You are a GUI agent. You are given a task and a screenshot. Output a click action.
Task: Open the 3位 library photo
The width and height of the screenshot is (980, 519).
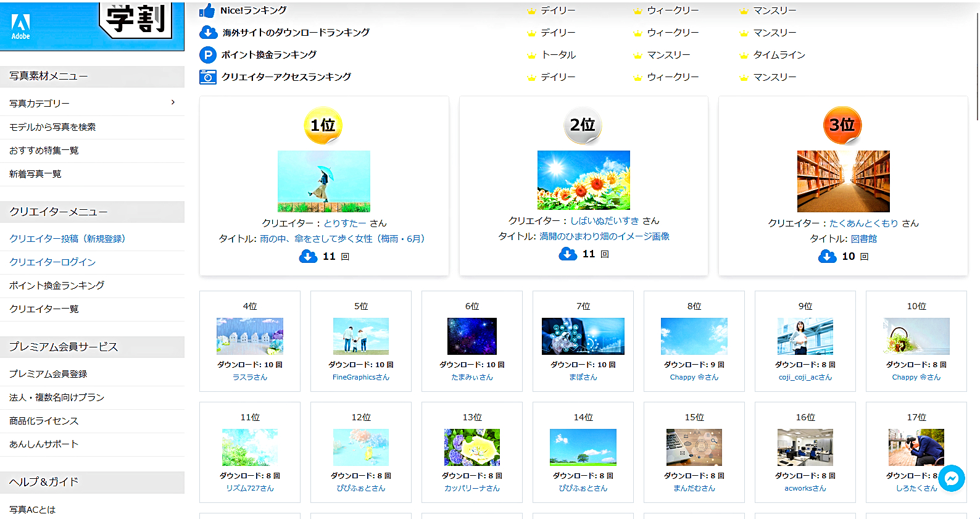pyautogui.click(x=844, y=181)
